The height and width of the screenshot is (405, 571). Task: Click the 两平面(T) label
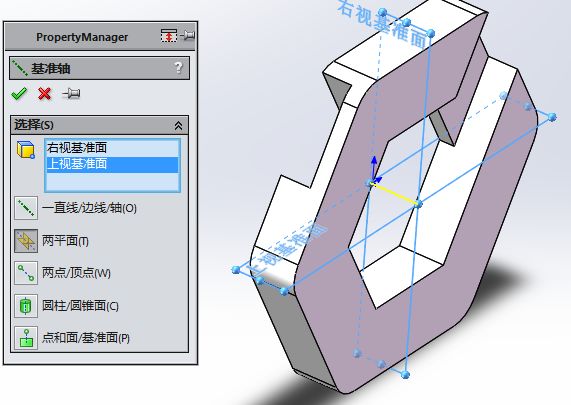[x=65, y=241]
